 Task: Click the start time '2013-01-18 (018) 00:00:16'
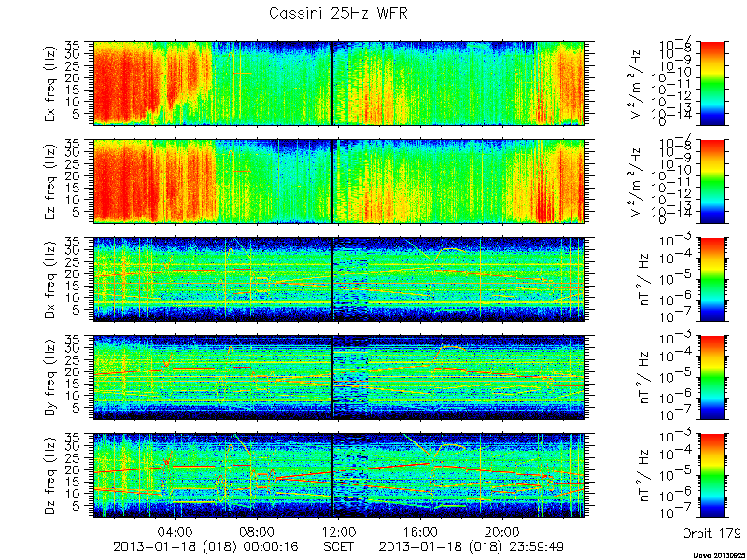(x=207, y=546)
